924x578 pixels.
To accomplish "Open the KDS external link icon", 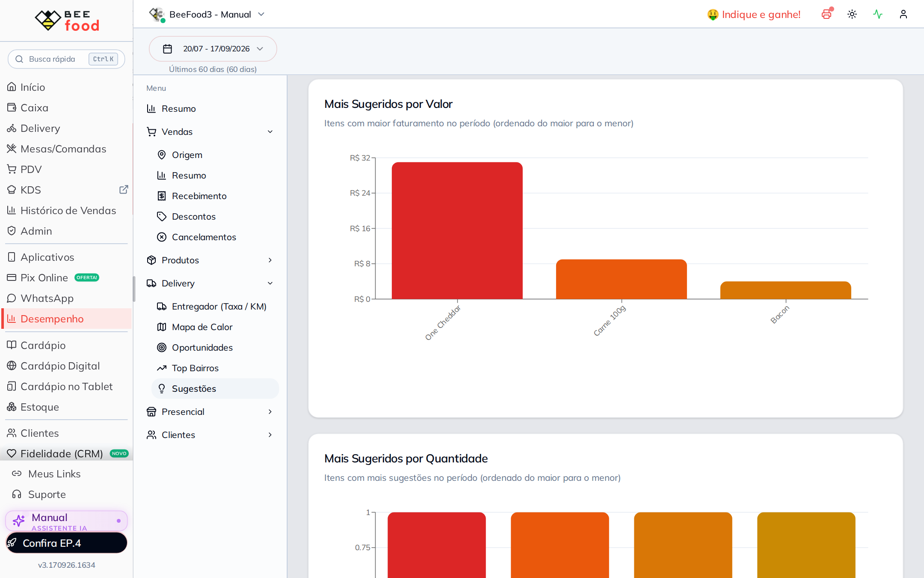I will click(124, 190).
